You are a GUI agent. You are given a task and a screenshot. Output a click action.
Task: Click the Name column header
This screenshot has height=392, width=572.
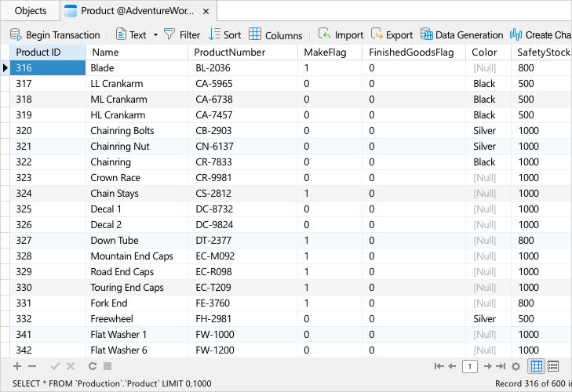[137, 53]
